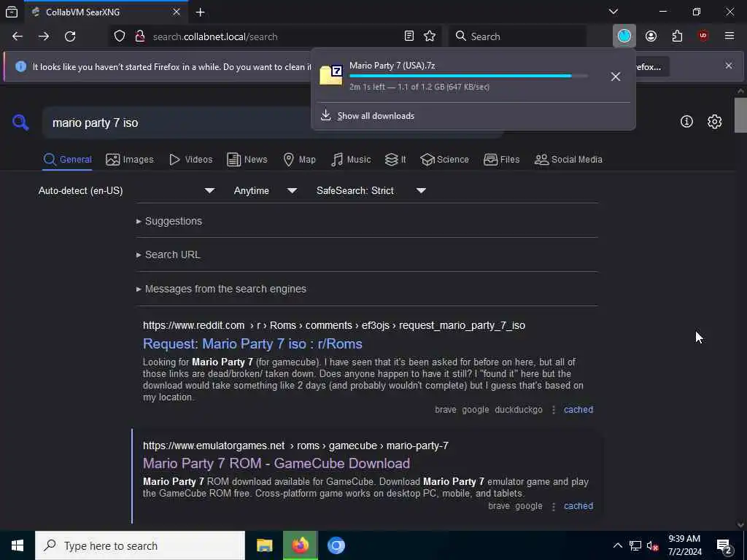This screenshot has width=747, height=560.
Task: Click the Firefox toolbar Search box
Action: [x=517, y=36]
